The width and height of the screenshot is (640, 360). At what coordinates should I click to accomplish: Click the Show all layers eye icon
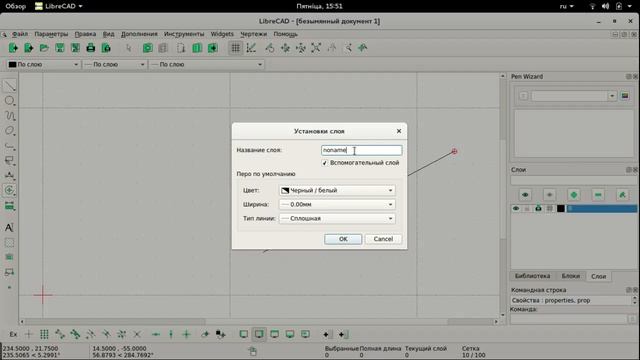coord(525,195)
